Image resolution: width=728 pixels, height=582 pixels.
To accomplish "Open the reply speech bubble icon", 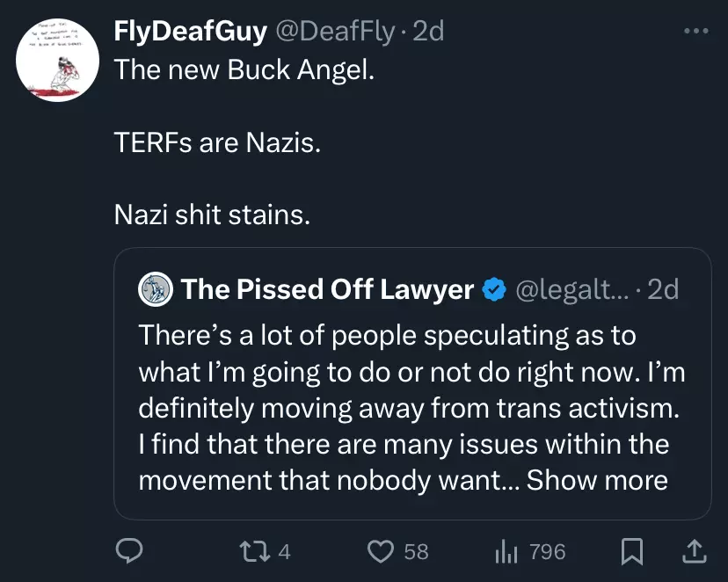I will click(129, 551).
